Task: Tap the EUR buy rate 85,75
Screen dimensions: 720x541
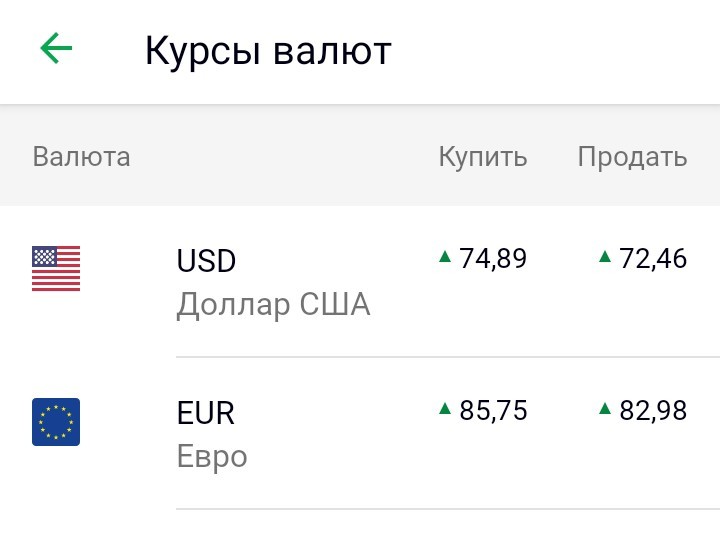Action: 493,410
